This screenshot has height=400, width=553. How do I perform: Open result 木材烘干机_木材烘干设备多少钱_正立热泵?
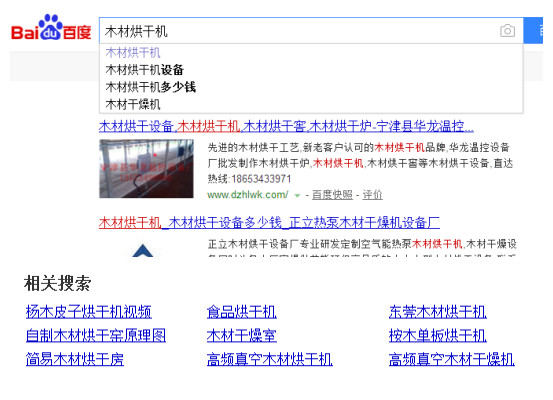269,223
